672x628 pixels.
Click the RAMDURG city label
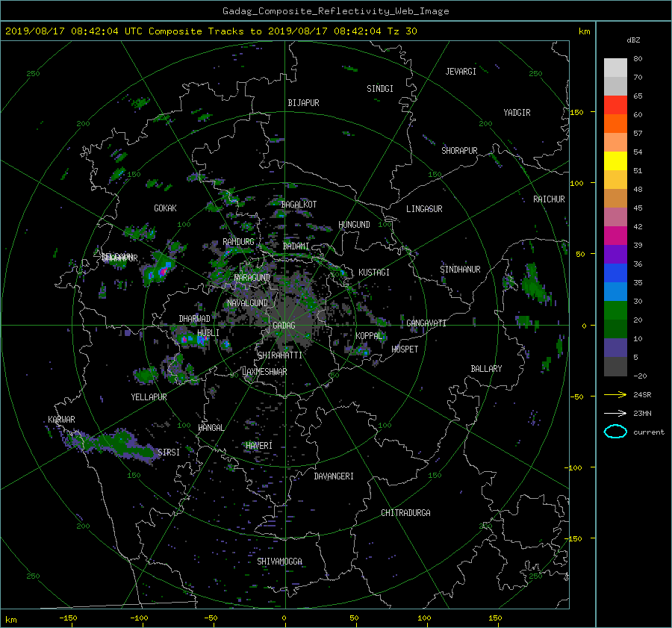click(x=238, y=242)
